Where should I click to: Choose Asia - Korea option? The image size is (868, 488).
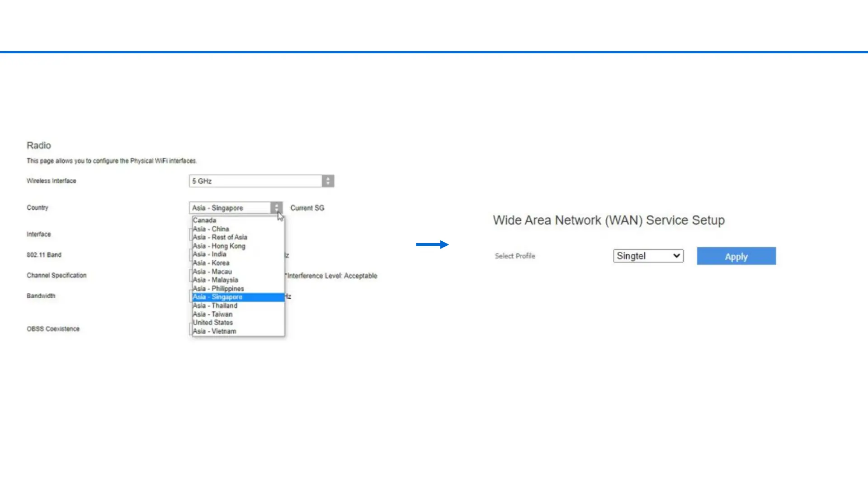[211, 263]
